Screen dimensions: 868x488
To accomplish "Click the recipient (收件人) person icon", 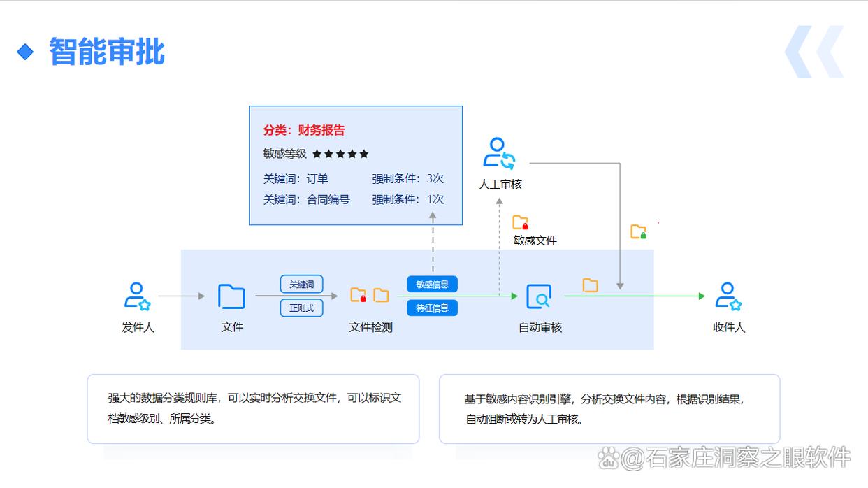I will click(x=728, y=296).
